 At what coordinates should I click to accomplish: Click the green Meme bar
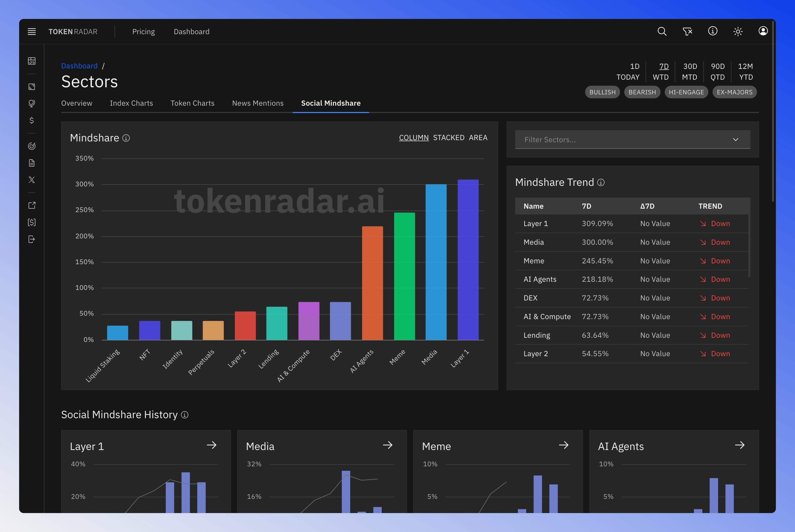404,276
